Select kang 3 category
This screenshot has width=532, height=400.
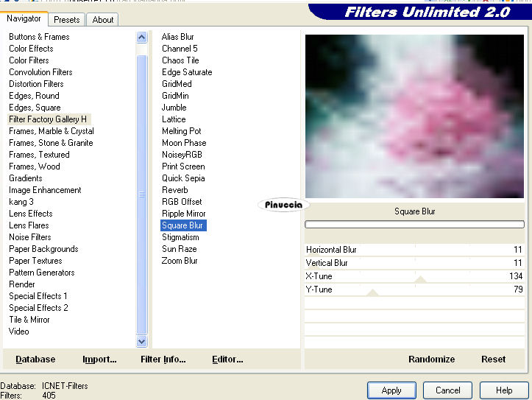tap(21, 202)
